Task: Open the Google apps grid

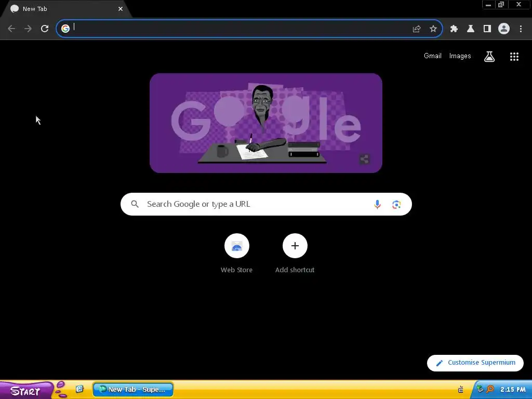Action: click(514, 57)
